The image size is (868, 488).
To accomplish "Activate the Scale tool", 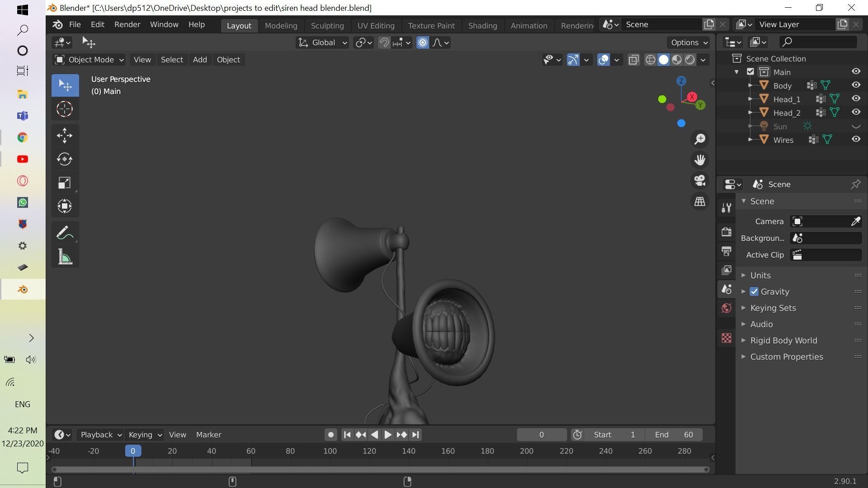I will click(65, 183).
